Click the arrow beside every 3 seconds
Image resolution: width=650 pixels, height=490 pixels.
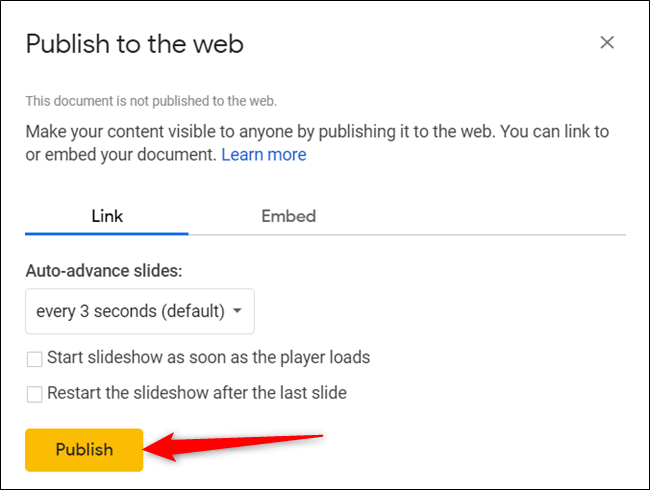[x=237, y=311]
